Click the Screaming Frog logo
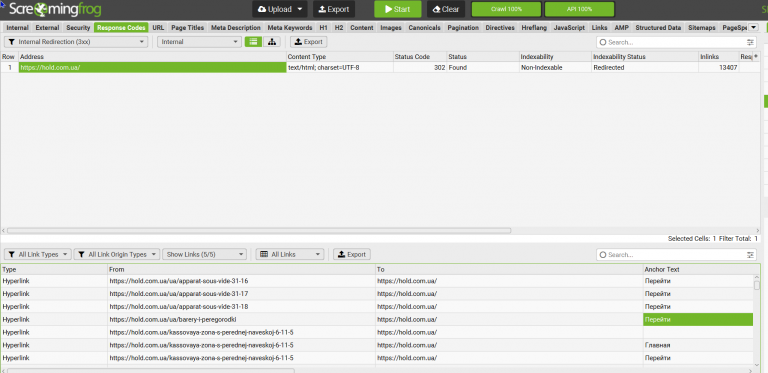Viewport: 768px width, 373px height. (54, 9)
